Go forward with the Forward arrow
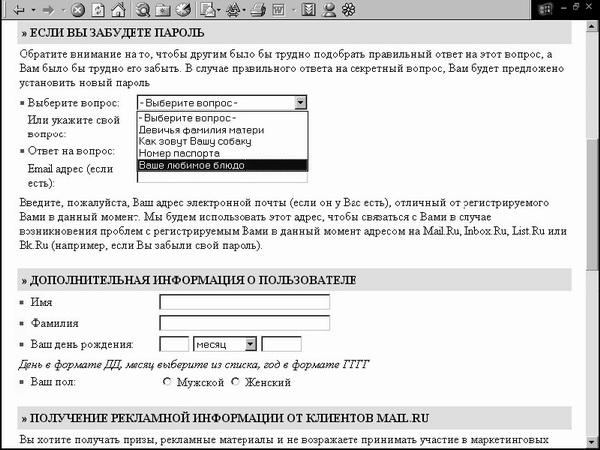This screenshot has height=450, width=600. click(x=49, y=10)
